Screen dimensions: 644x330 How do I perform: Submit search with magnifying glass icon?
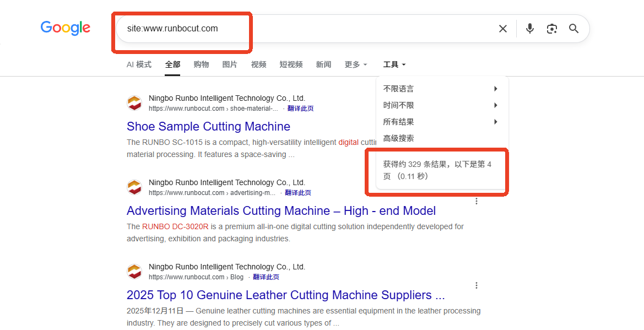click(x=574, y=28)
